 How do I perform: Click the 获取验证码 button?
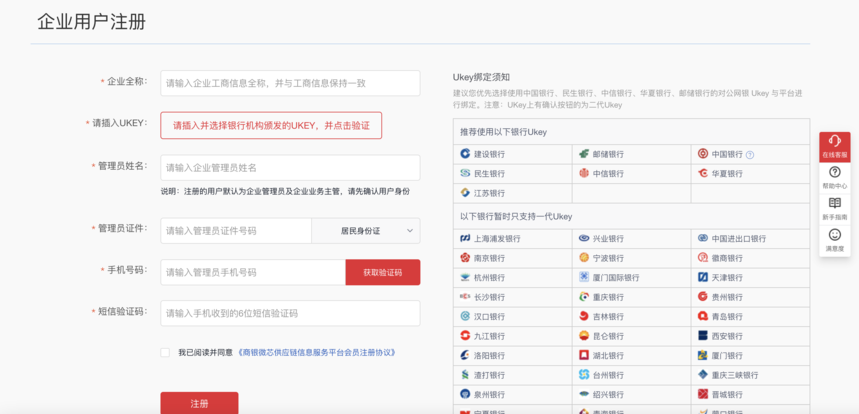click(382, 272)
